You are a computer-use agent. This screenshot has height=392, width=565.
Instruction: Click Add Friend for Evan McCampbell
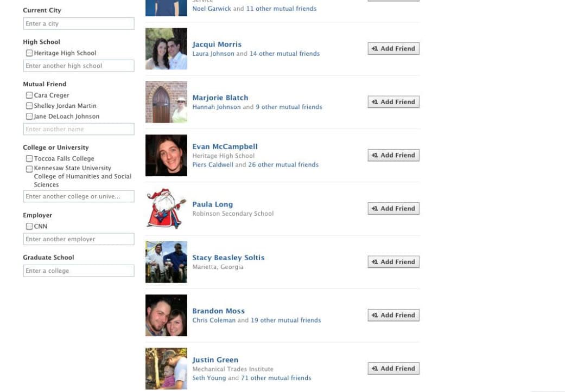tap(393, 155)
